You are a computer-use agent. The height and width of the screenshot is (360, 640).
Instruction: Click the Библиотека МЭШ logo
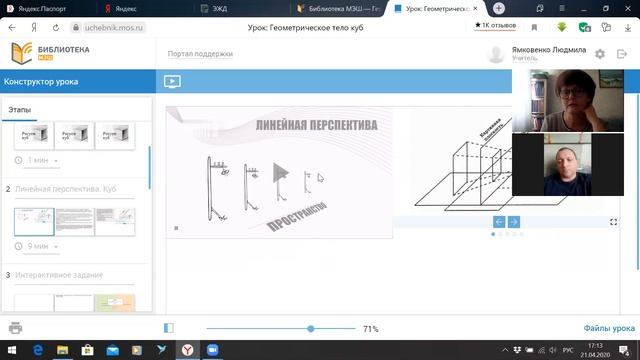[50, 53]
